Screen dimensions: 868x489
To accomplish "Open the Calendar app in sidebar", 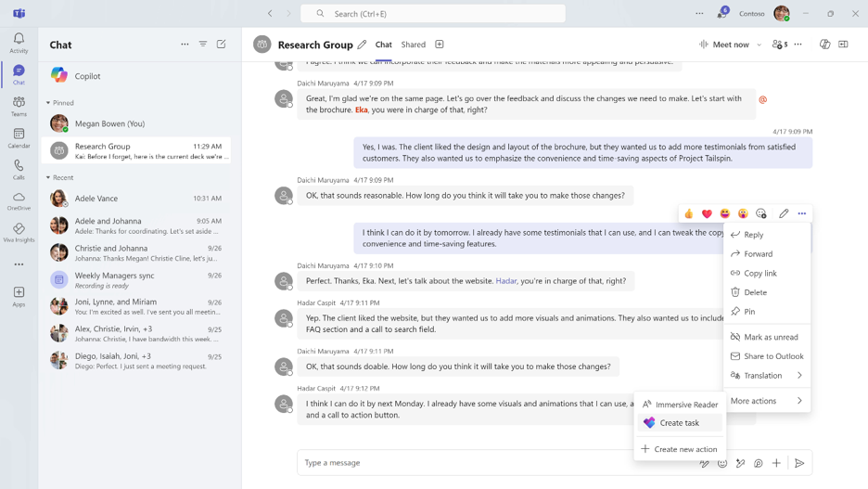I will (x=19, y=137).
